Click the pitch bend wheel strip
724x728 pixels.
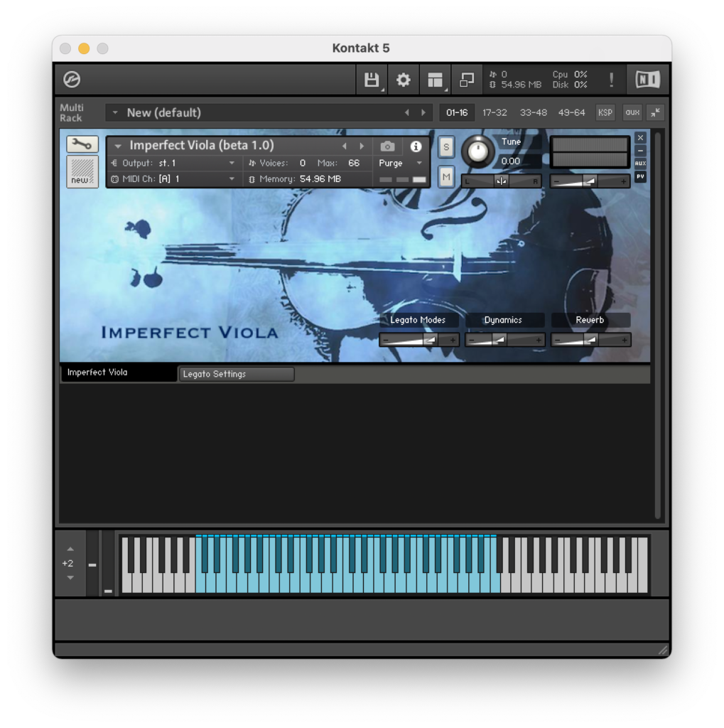point(92,563)
